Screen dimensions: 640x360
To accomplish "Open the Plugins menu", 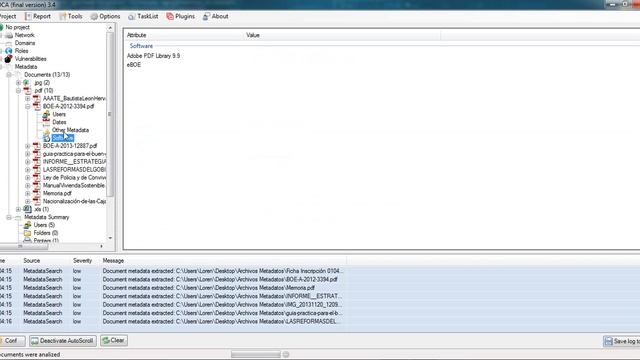I will click(x=180, y=16).
